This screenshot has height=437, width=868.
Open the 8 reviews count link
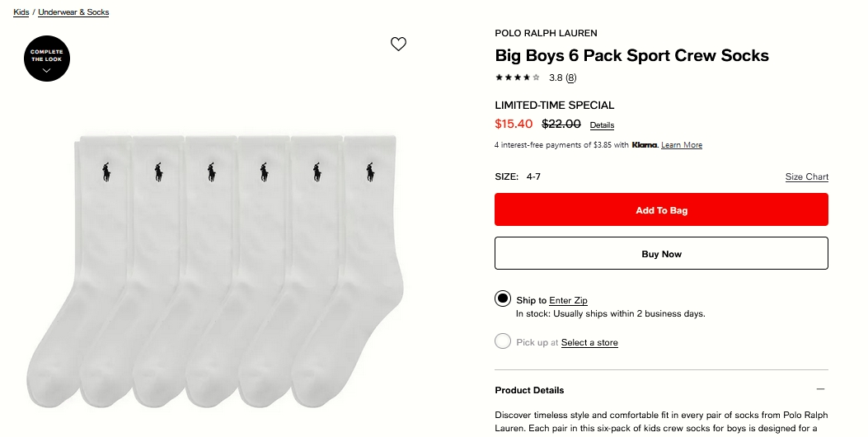[x=570, y=78]
